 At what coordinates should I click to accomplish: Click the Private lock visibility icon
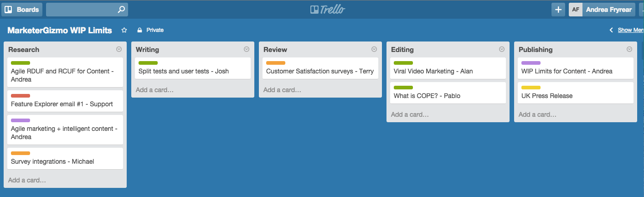140,30
